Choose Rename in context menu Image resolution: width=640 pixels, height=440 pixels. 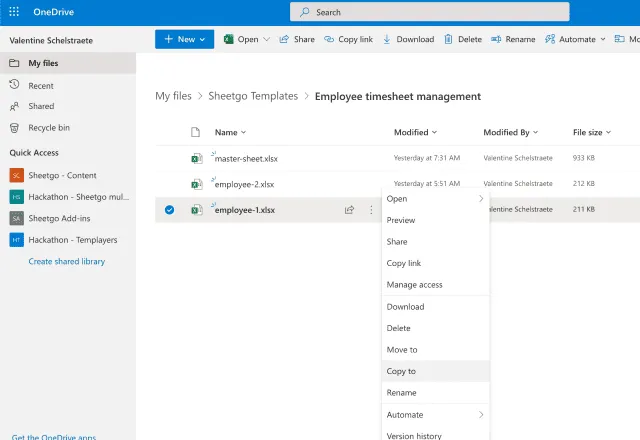(x=436, y=393)
